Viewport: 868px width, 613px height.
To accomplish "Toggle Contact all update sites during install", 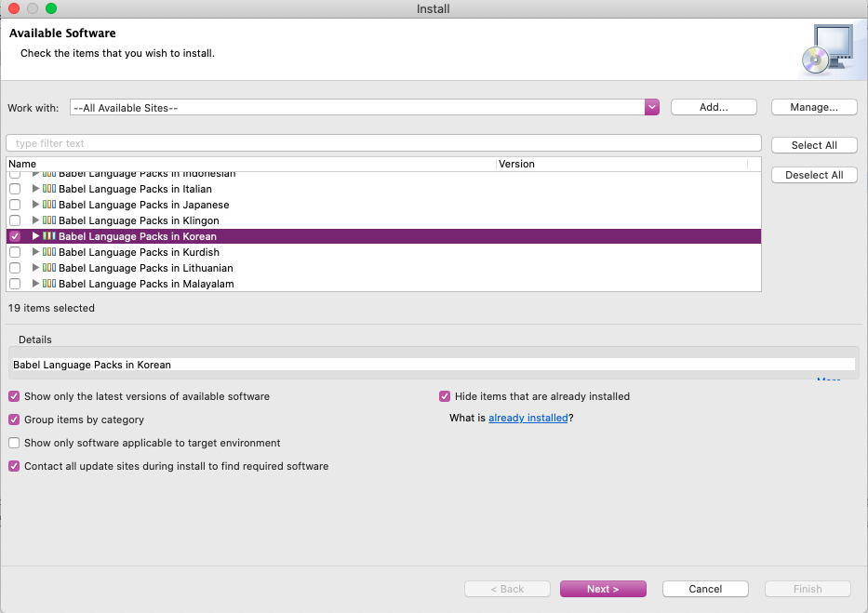I will coord(14,466).
